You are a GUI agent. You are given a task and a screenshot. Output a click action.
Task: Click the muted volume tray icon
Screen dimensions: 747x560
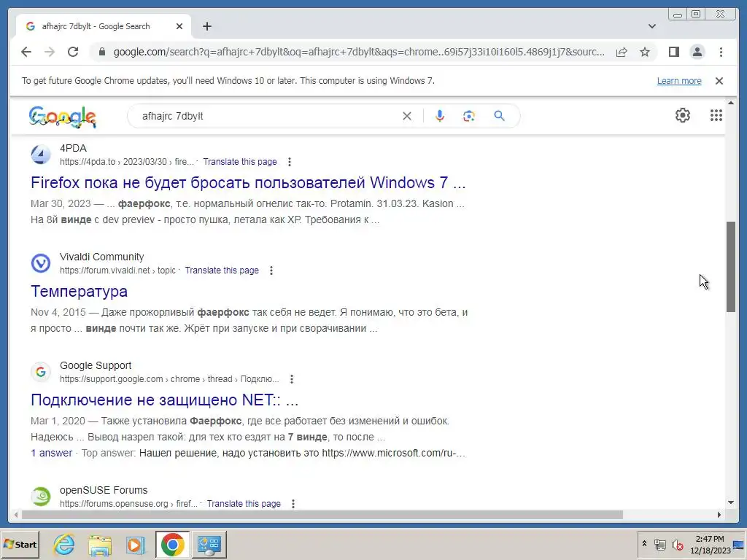[678, 545]
